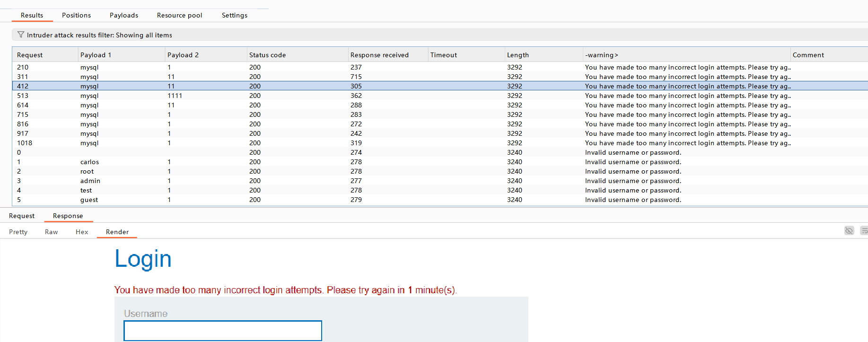Switch to the Request message tab
Screen dimensions: 868x342
(22, 216)
